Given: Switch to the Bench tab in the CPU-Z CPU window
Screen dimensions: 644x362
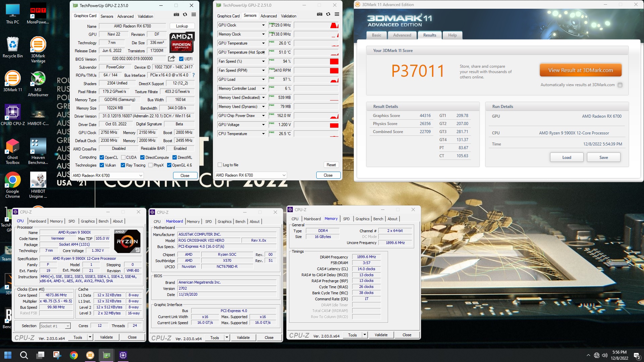Looking at the screenshot, I should coord(103,221).
